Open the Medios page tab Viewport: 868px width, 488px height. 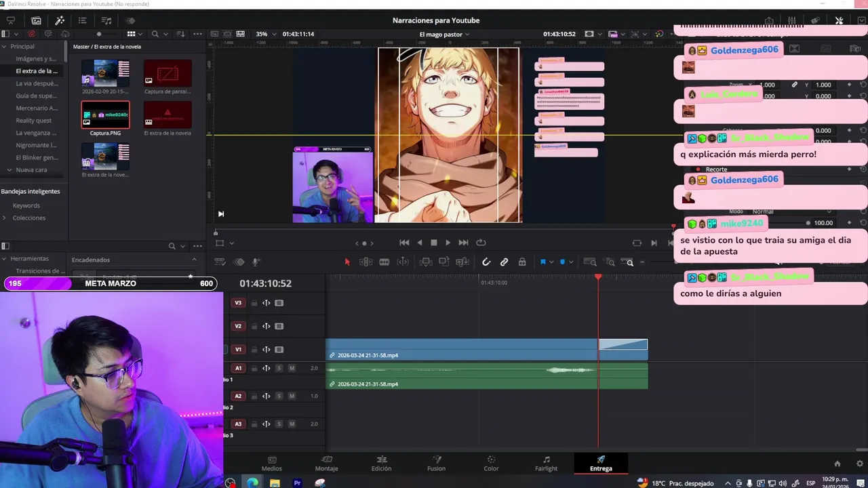272,464
